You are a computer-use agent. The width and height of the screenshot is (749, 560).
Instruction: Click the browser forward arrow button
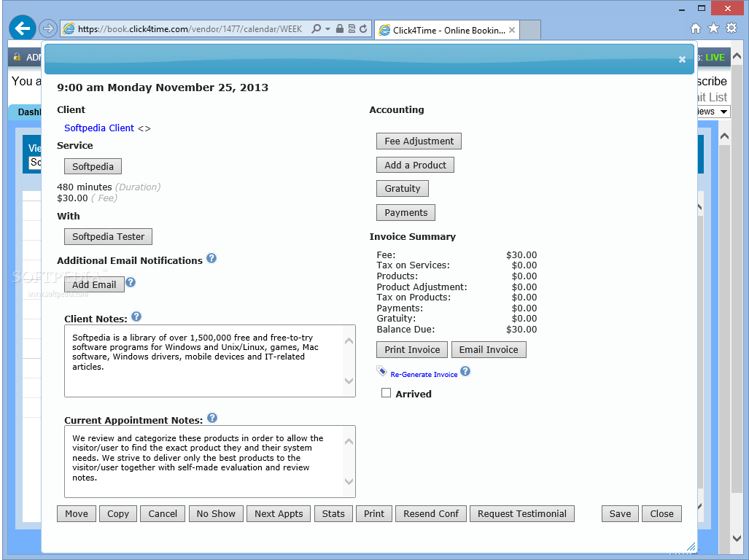coord(47,28)
